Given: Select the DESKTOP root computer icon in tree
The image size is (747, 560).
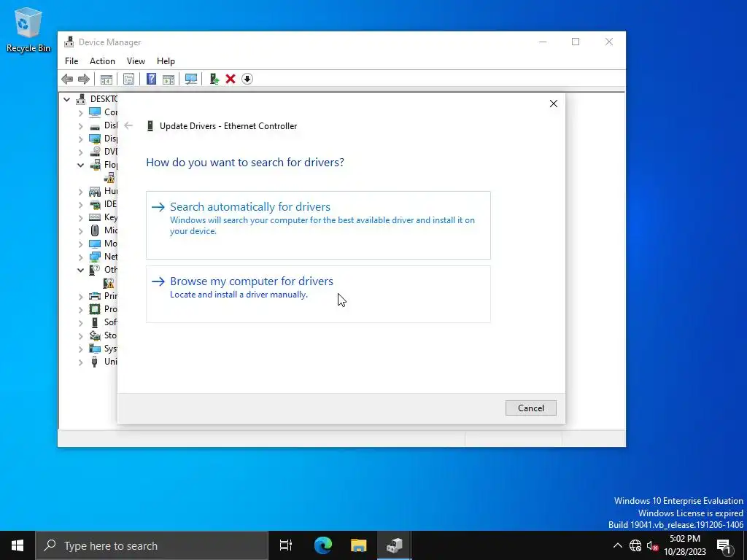Looking at the screenshot, I should point(81,99).
